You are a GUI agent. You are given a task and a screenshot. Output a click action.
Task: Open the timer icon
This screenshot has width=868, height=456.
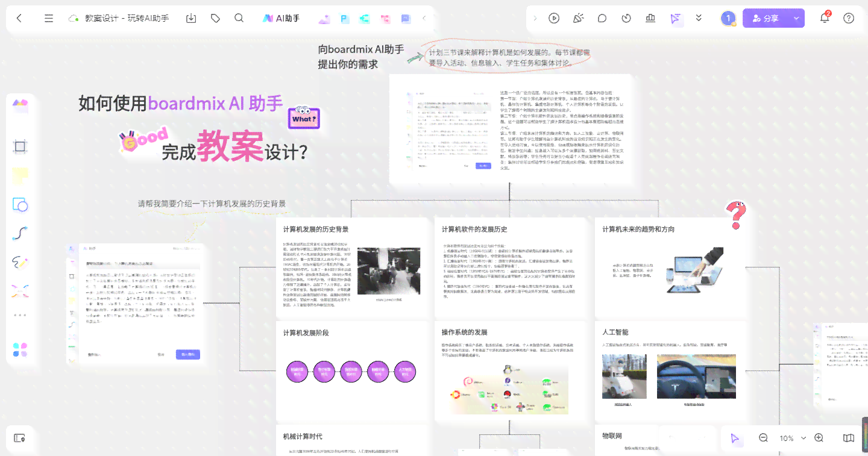click(626, 18)
